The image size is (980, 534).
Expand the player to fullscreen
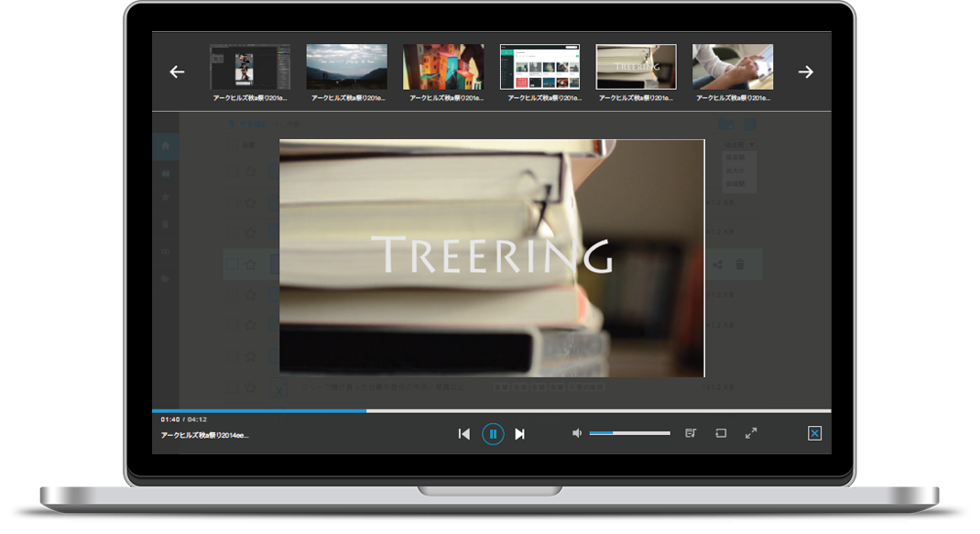pos(751,432)
